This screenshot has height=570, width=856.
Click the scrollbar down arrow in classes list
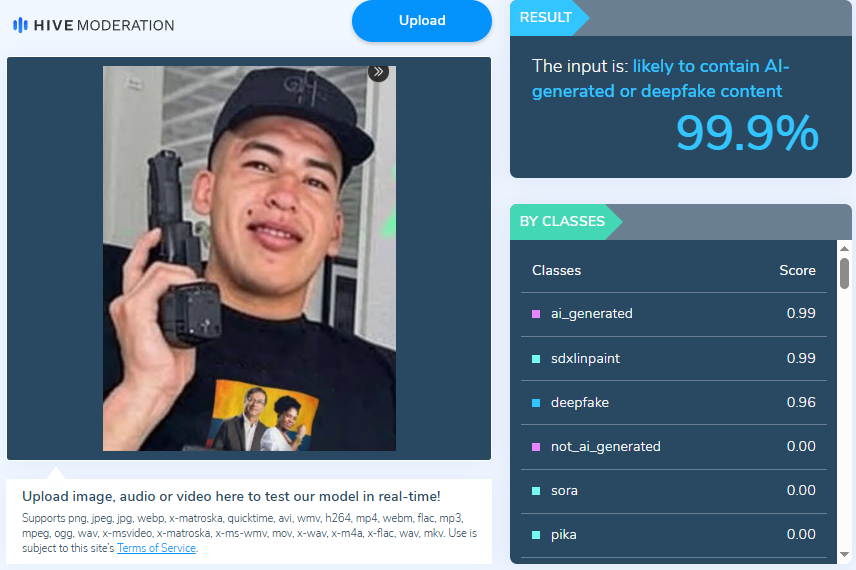coord(845,554)
